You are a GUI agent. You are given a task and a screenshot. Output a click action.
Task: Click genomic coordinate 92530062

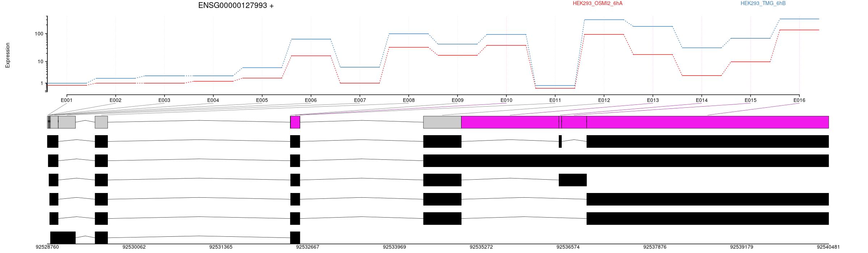tap(134, 247)
